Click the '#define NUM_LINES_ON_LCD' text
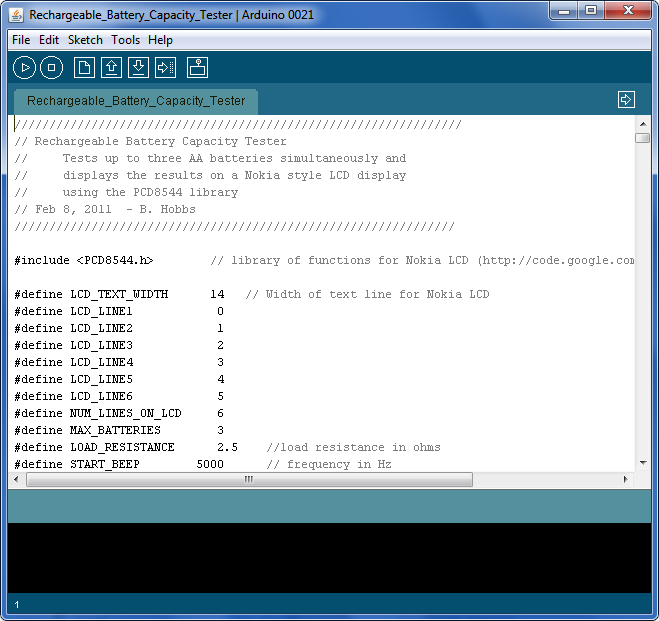This screenshot has height=621, width=659. click(98, 413)
